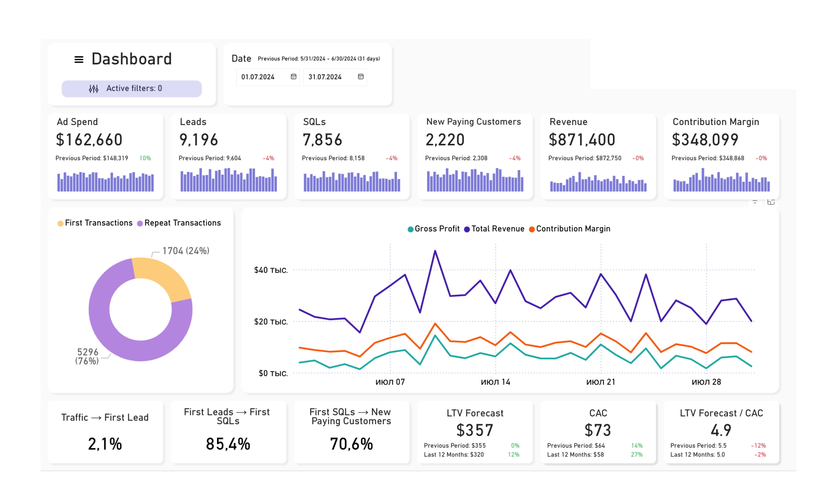Click the start date field 01.07.2024
The image size is (830, 504).
coord(268,77)
